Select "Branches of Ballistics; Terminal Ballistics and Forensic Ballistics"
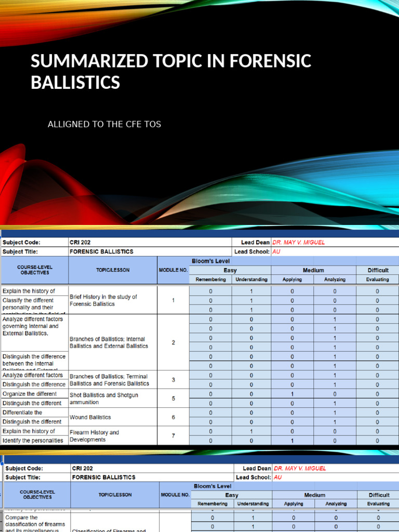 [109, 380]
